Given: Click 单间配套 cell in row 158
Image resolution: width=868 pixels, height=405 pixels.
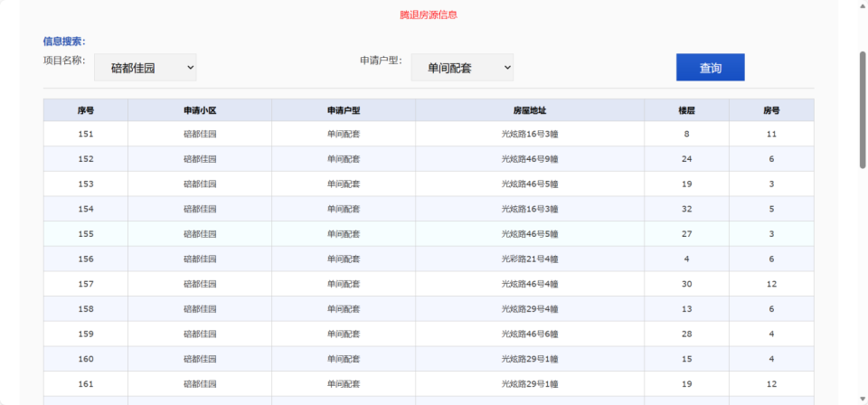Looking at the screenshot, I should click(x=344, y=309).
